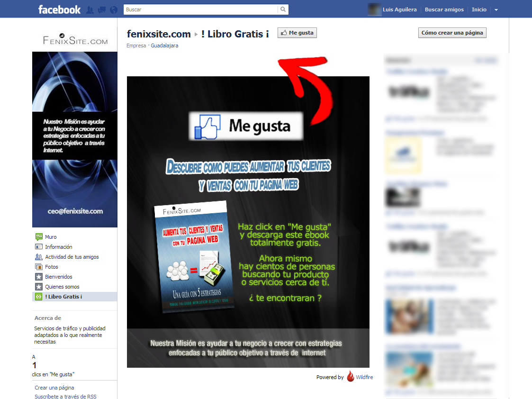Click Buscar amigos in top bar
Viewport: 532px width, 399px height.
click(444, 9)
